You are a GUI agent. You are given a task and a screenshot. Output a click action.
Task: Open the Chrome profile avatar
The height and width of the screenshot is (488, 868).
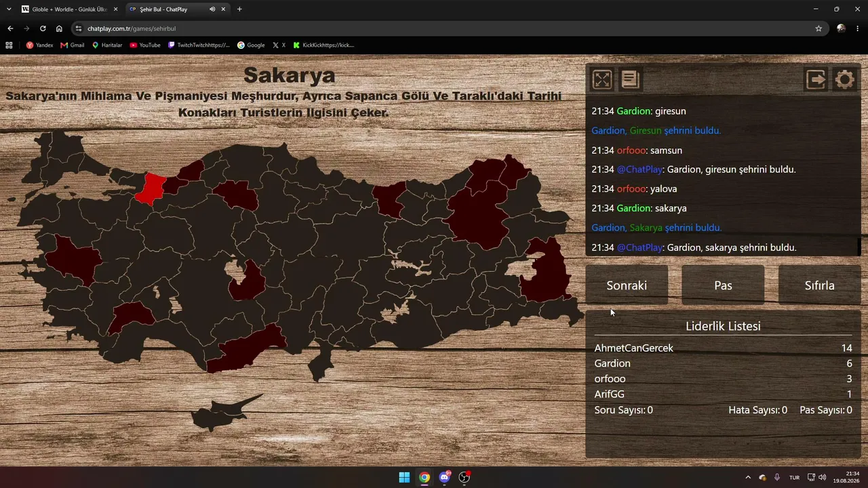click(x=842, y=28)
